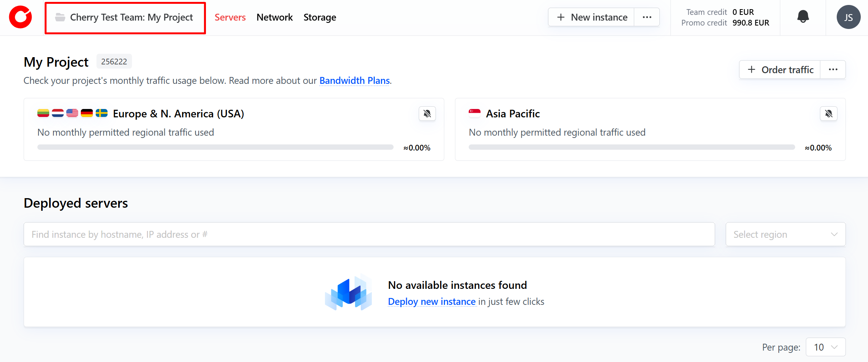Screen dimensions: 868x362
Task: Open the Bandwidth Plans link
Action: [x=354, y=81]
